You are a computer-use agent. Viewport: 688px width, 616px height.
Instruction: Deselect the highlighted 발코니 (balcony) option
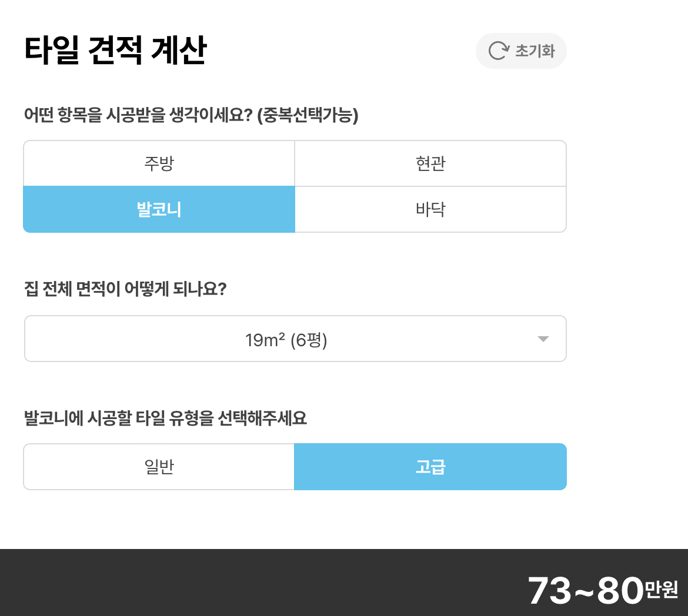(159, 209)
